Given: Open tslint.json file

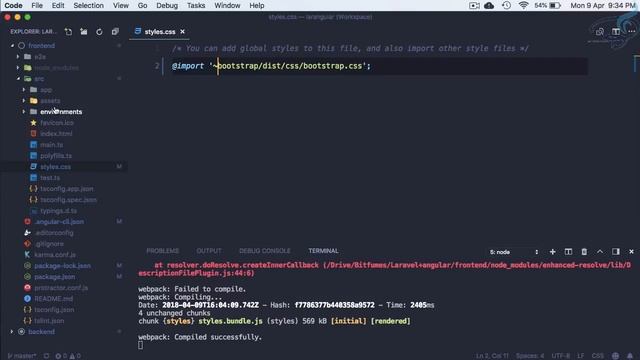Looking at the screenshot, I should coord(49,321).
